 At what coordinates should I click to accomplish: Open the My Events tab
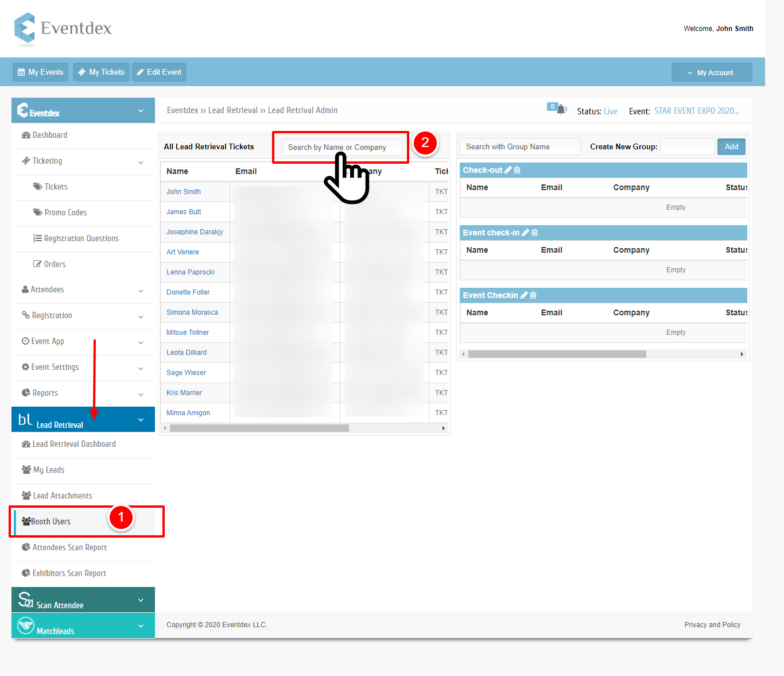click(40, 72)
